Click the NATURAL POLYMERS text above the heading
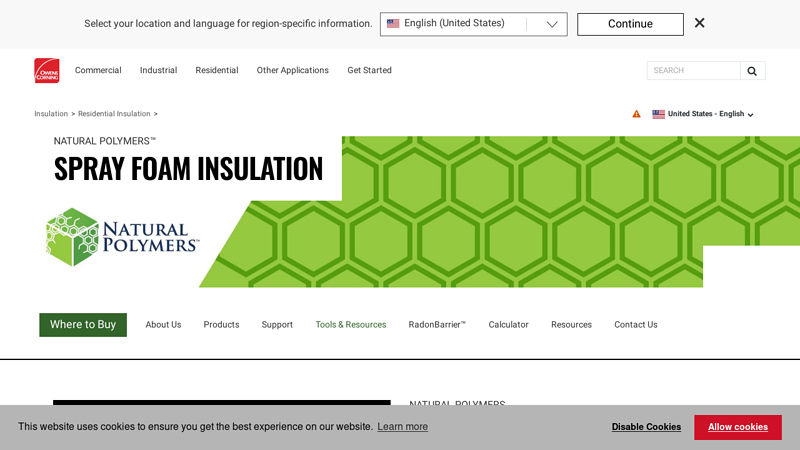 [105, 141]
